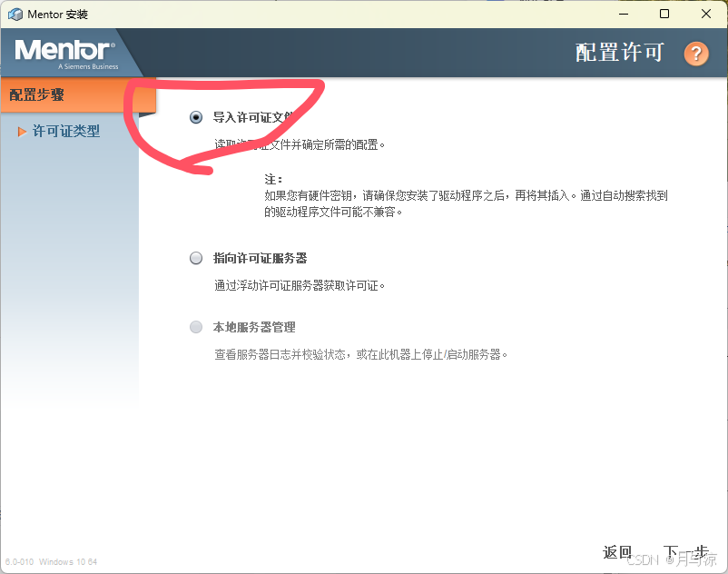The height and width of the screenshot is (574, 728).
Task: Click the Mentor installer title bar icon
Action: (15, 15)
